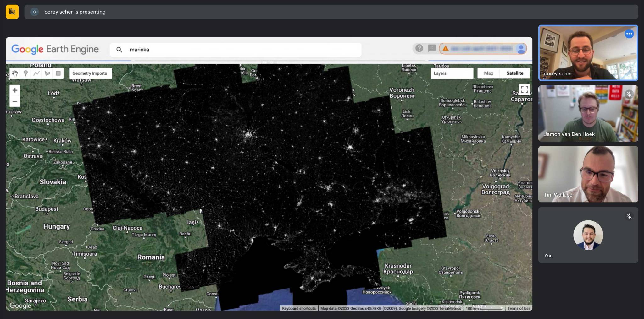Screen dimensions: 644x319
Task: Open the account profile menu
Action: pos(520,49)
